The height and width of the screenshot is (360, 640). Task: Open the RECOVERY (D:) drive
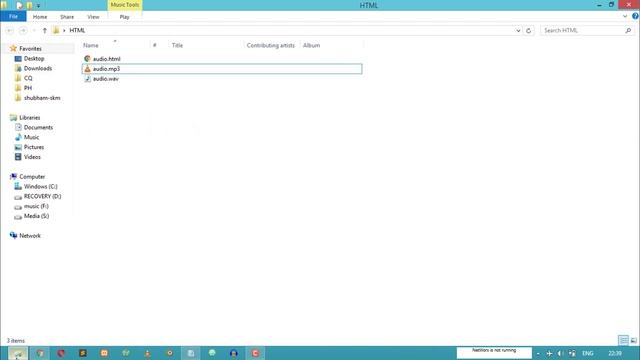coord(42,196)
